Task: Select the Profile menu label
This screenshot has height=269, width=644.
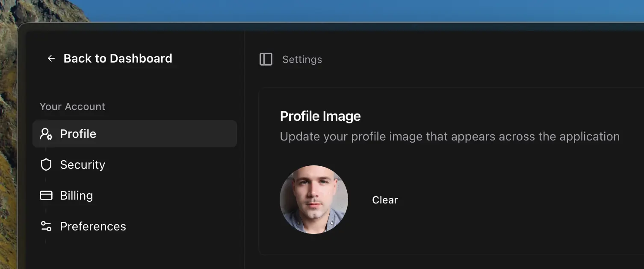Action: (x=78, y=134)
